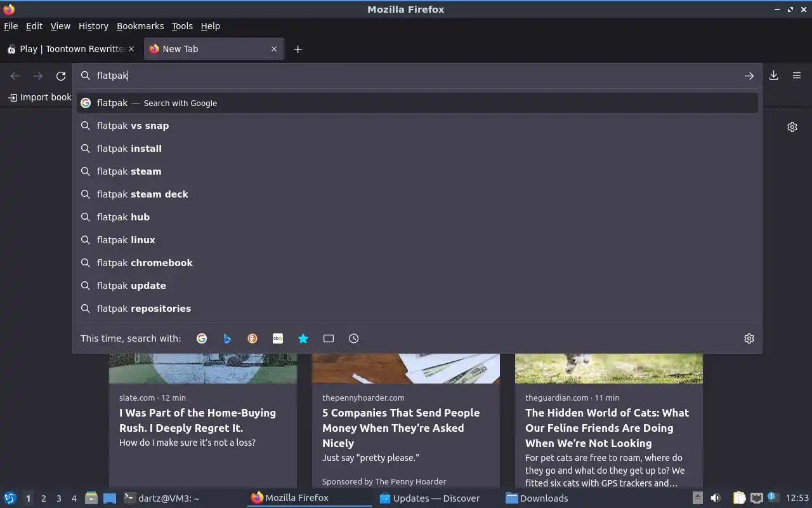Open the clipboard tray icon
Screen dimensions: 812x508
coord(739,498)
